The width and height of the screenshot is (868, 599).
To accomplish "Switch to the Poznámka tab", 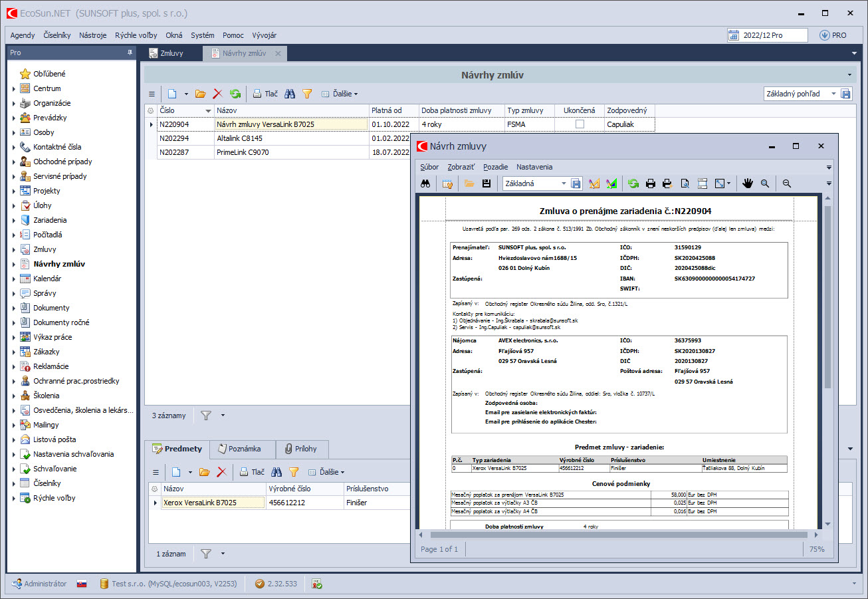I will (243, 449).
